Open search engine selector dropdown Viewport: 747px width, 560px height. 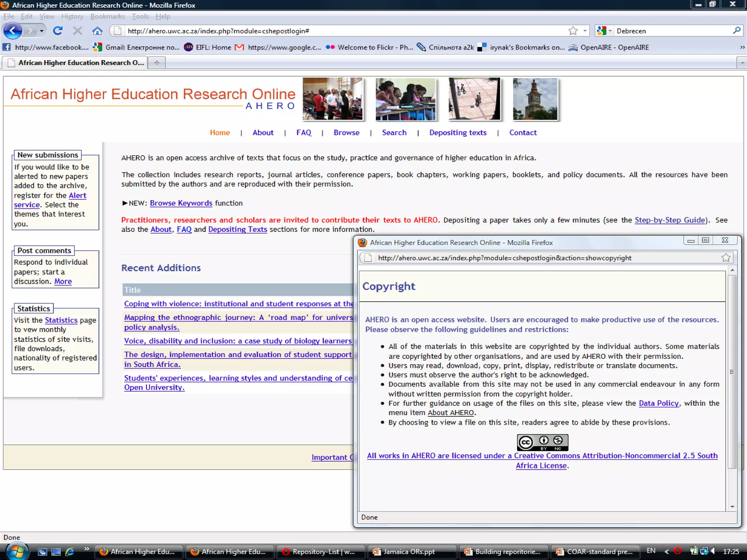(x=610, y=31)
